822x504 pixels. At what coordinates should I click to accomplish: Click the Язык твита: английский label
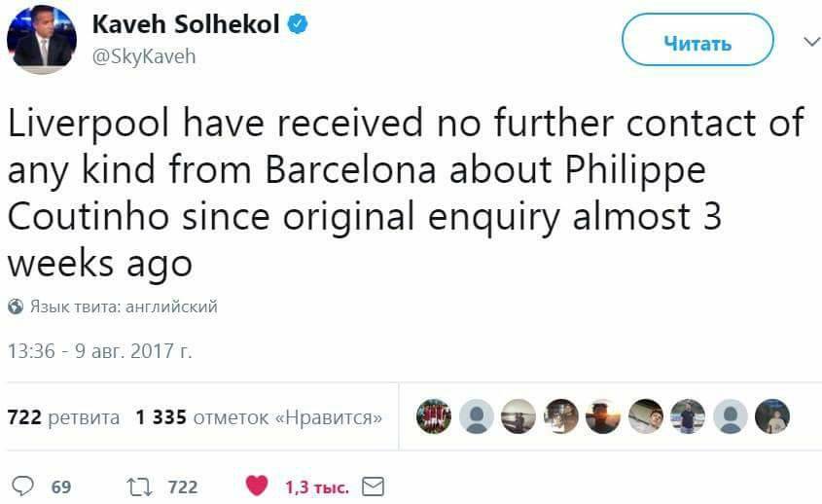123,306
